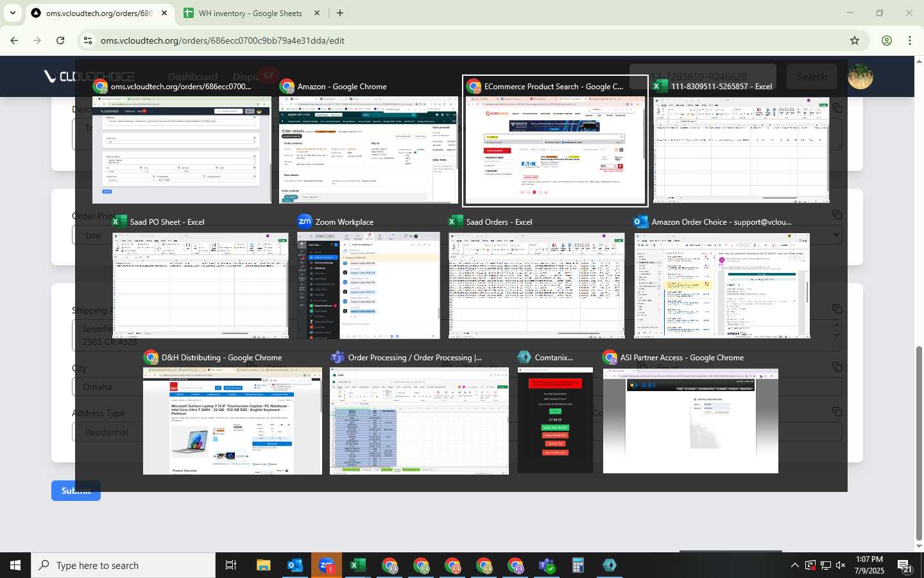Click the muted volume tray icon

(841, 565)
